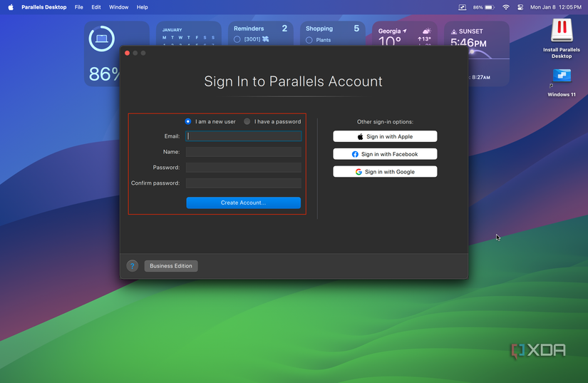Click the battery icon in menu bar

pyautogui.click(x=490, y=7)
